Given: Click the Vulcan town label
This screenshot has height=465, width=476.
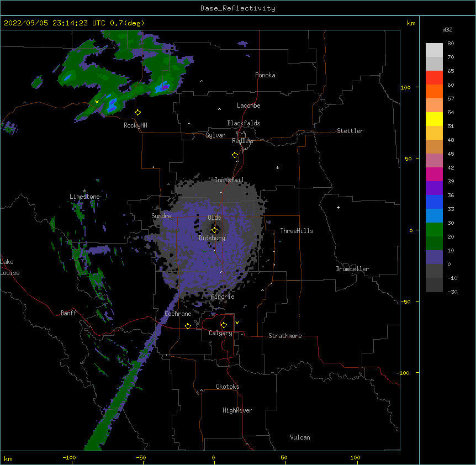Looking at the screenshot, I should (300, 437).
